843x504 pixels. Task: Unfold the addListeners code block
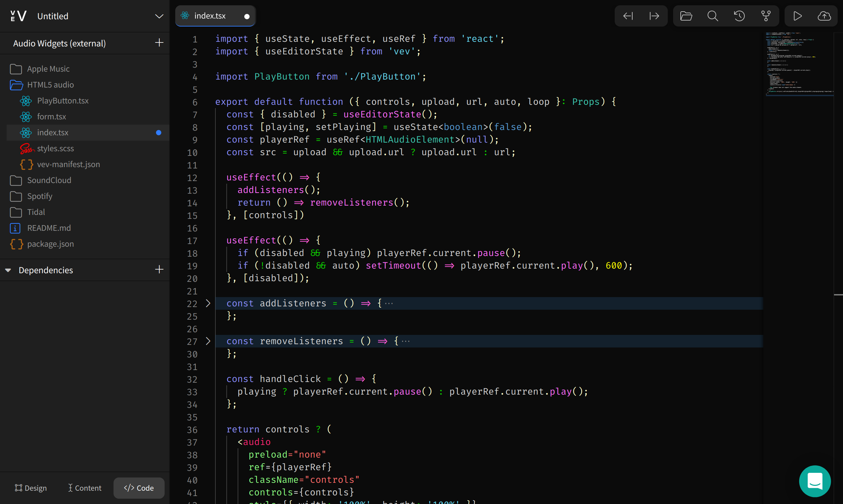point(208,303)
